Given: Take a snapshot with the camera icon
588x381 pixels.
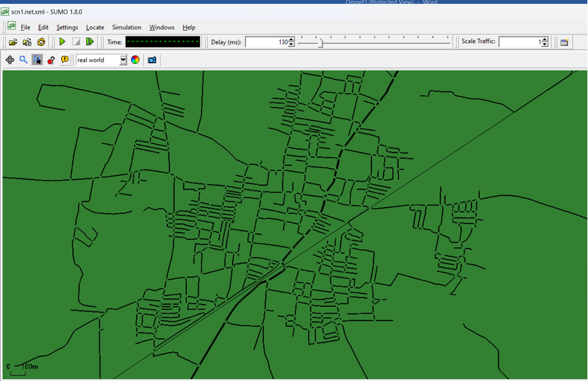Looking at the screenshot, I should point(152,60).
